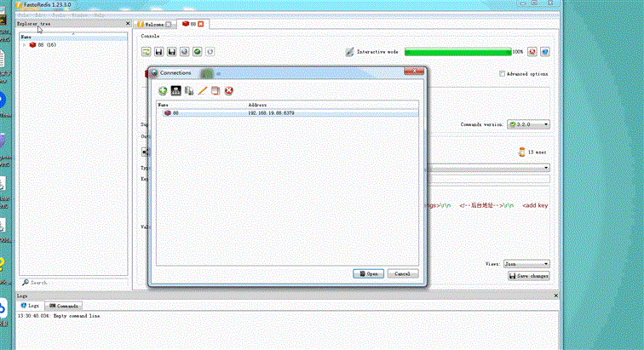Click Open button in Connections dialog

coord(368,274)
